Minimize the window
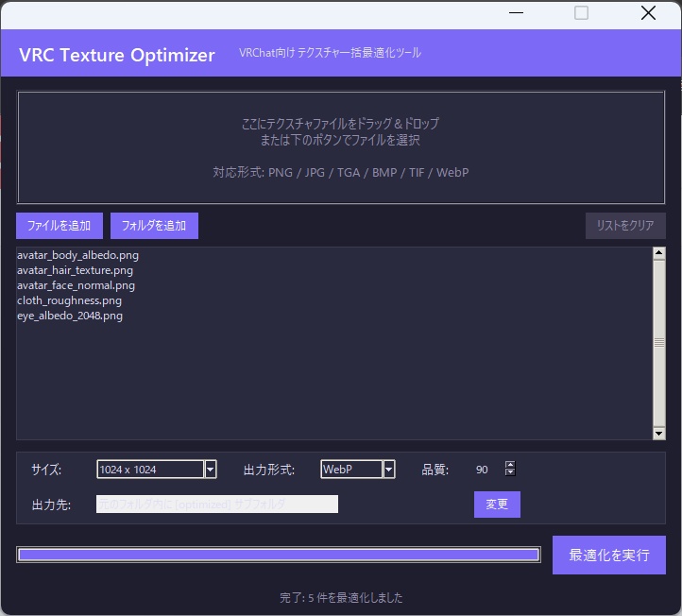 coord(516,13)
